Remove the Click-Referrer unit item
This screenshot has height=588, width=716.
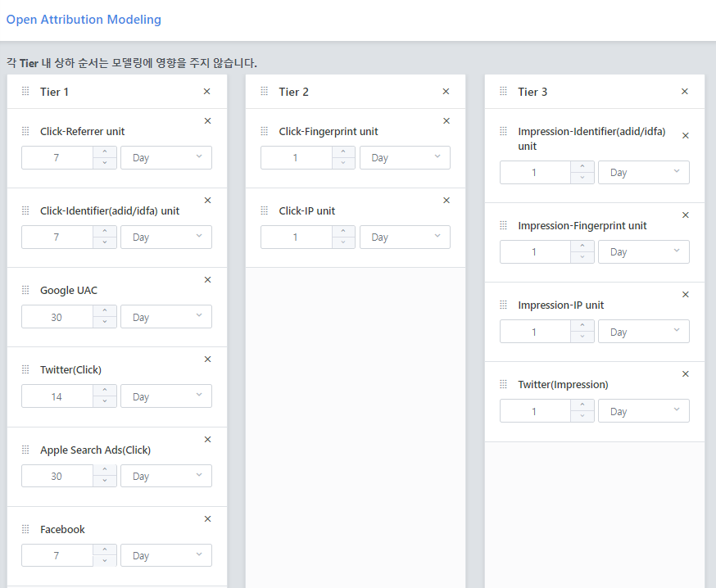[207, 121]
